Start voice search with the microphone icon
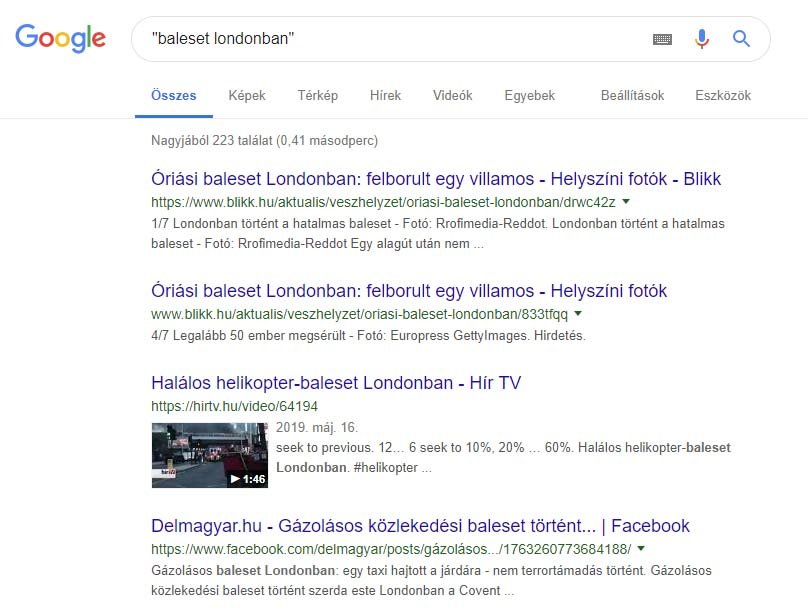This screenshot has width=808, height=610. tap(701, 38)
